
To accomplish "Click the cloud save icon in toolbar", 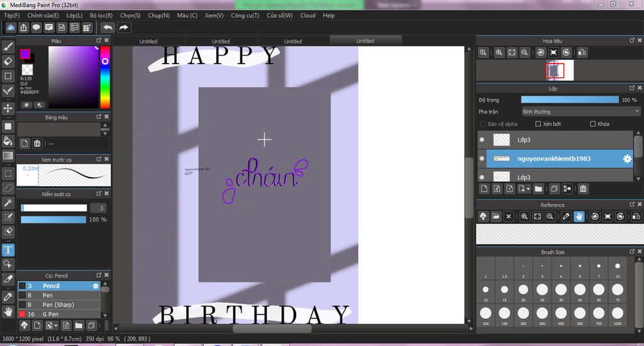I will pyautogui.click(x=11, y=28).
